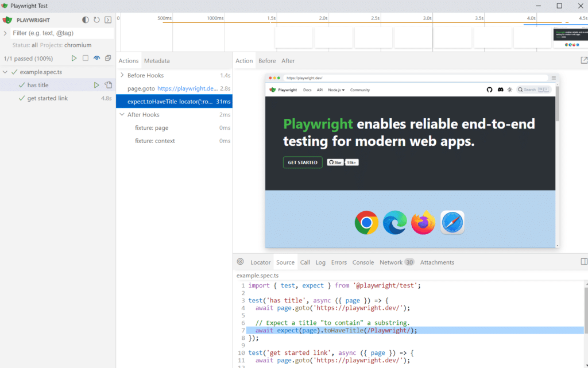The width and height of the screenshot is (588, 368).
Task: Click the stop tests square icon
Action: coord(86,59)
